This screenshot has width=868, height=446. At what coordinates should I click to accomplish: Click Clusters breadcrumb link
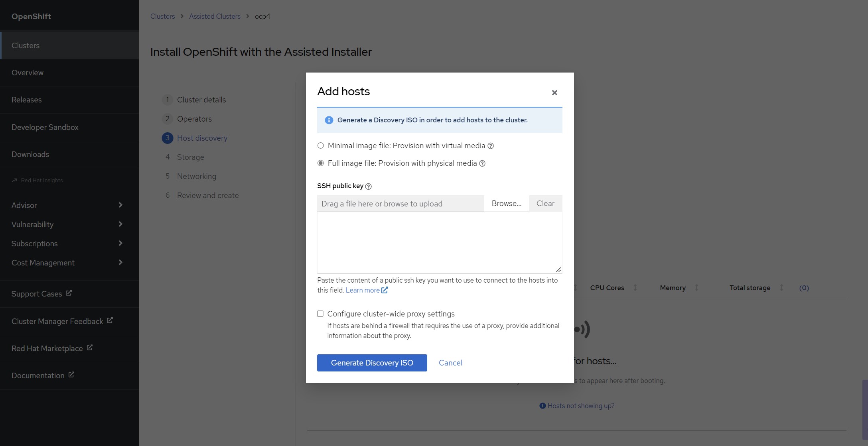tap(162, 16)
